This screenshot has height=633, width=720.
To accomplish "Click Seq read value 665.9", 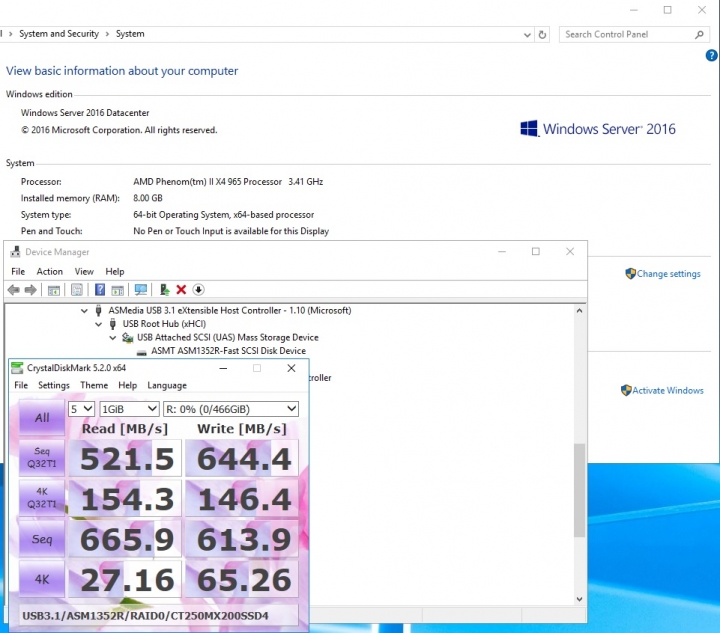I will (125, 539).
